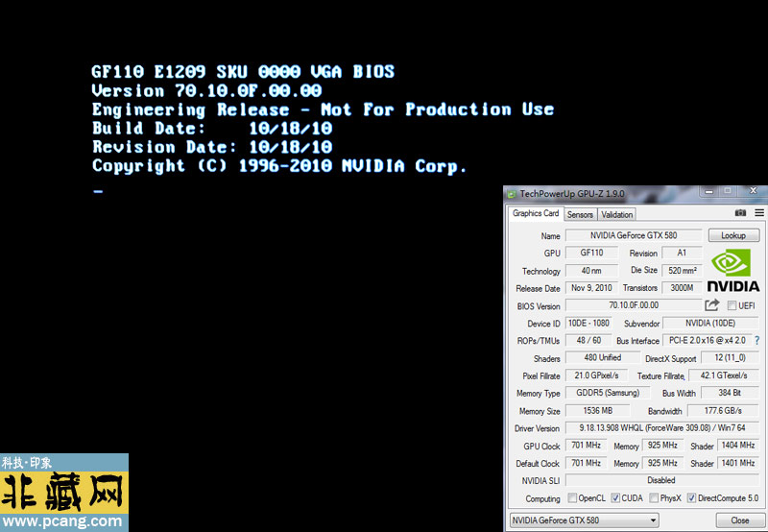Click the Technology field 40 nm
The image size is (768, 532).
591,271
